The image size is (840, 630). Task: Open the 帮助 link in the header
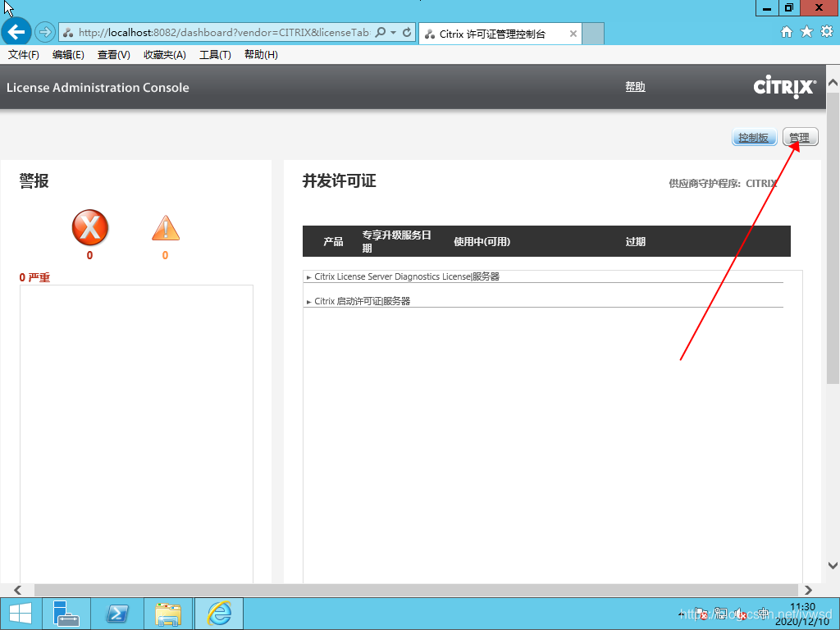coord(635,87)
